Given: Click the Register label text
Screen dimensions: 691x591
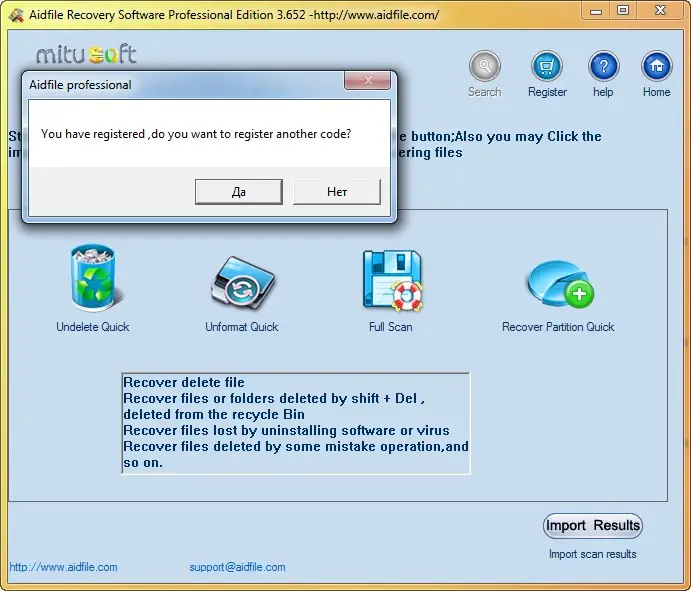Looking at the screenshot, I should 547,92.
